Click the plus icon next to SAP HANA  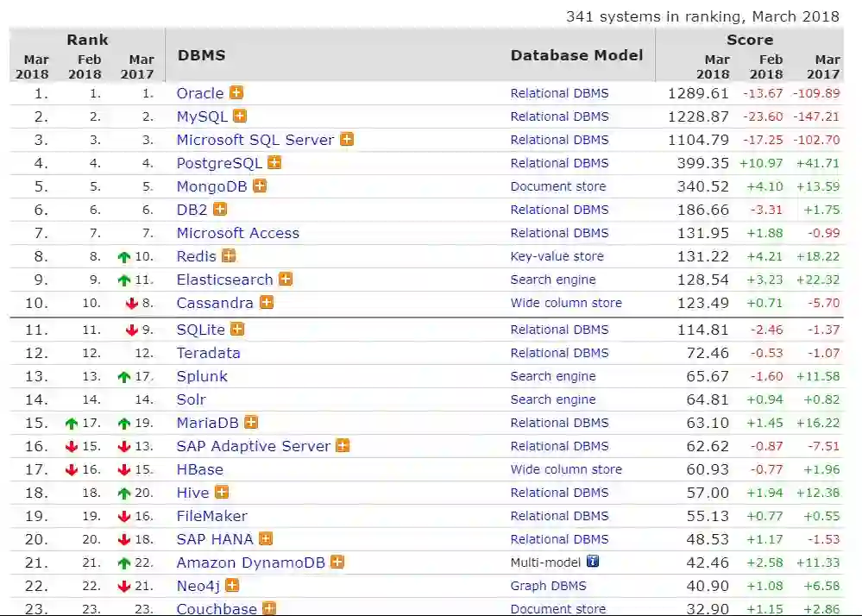tap(266, 538)
